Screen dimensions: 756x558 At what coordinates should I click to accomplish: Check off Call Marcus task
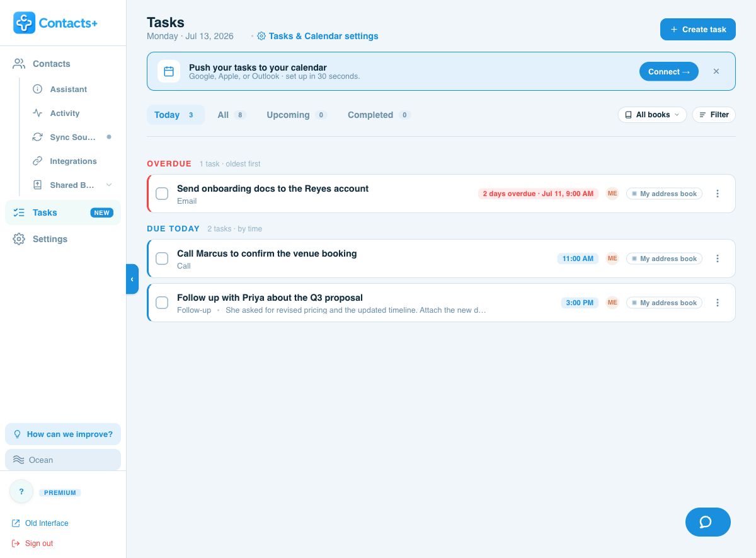coord(162,259)
